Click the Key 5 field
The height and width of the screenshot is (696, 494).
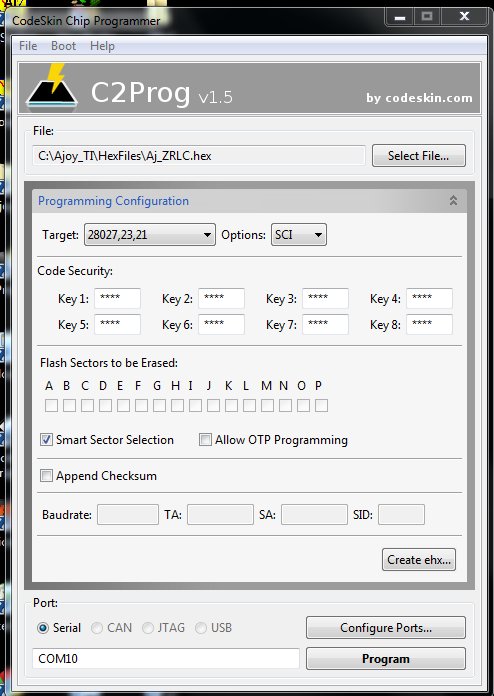pos(117,324)
